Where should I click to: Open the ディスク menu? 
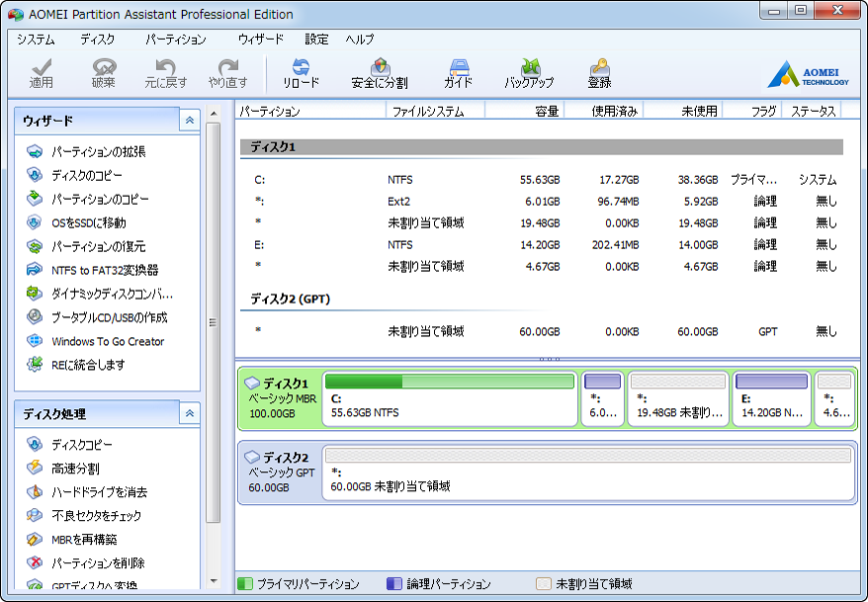click(98, 40)
